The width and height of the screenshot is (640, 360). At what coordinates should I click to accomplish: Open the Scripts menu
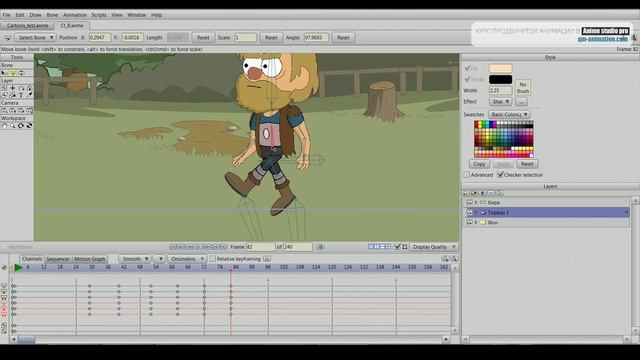point(99,15)
